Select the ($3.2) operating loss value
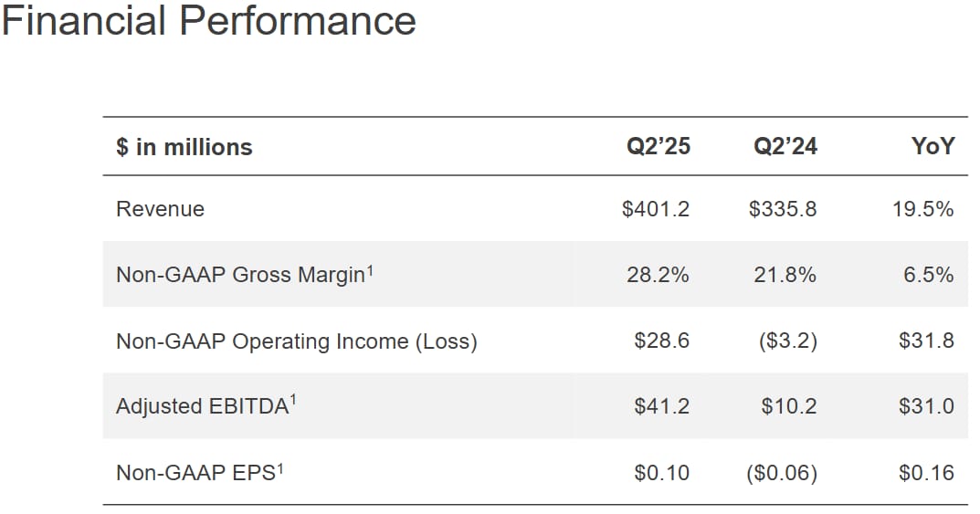Viewport: 980px width, 514px height. pos(787,341)
